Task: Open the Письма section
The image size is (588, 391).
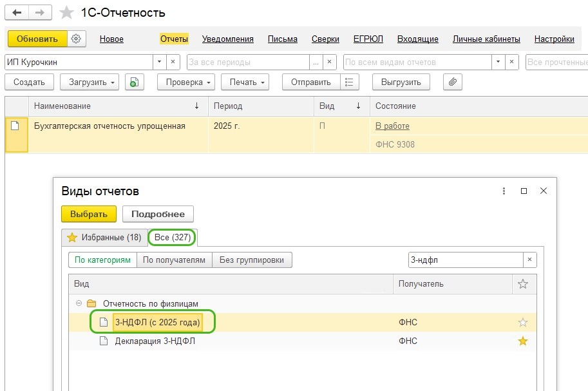Action: pyautogui.click(x=282, y=39)
